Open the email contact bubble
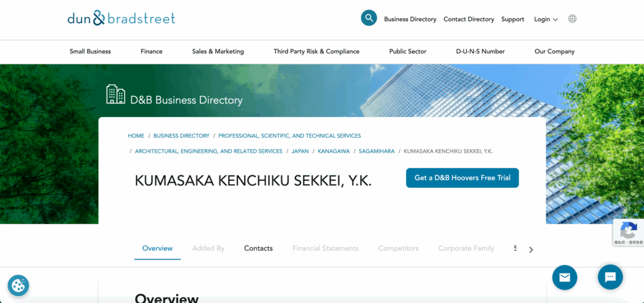 click(564, 278)
